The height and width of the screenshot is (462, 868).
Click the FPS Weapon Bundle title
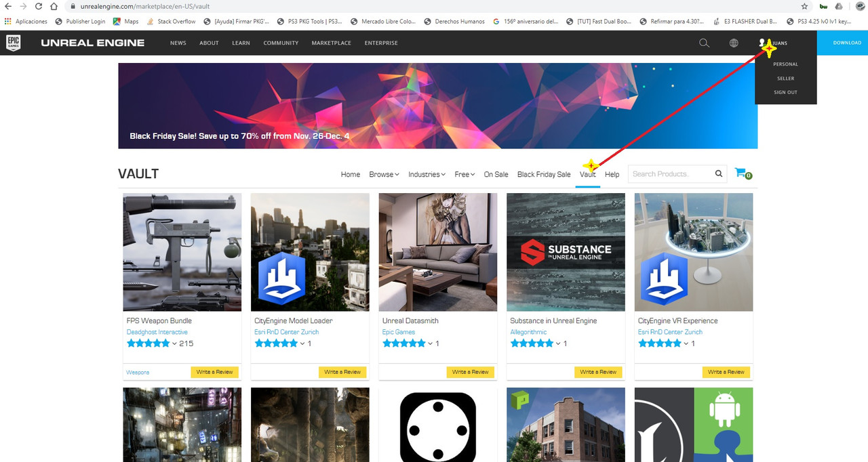click(x=159, y=321)
